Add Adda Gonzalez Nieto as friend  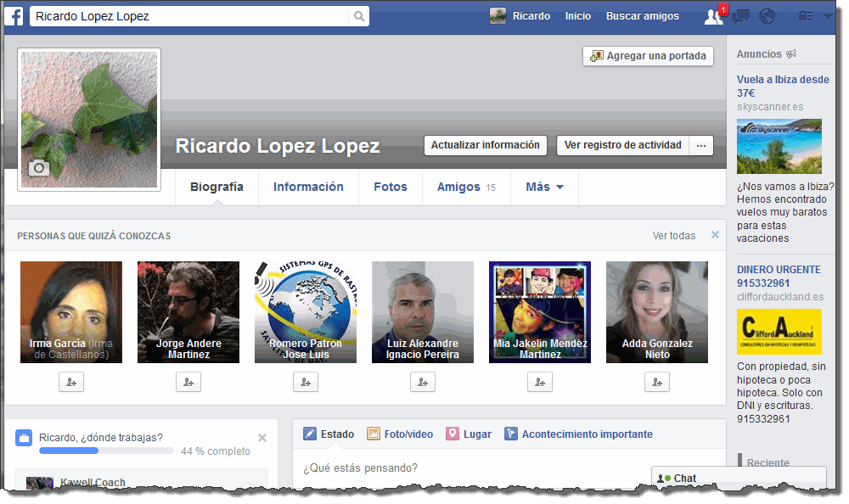click(x=656, y=383)
